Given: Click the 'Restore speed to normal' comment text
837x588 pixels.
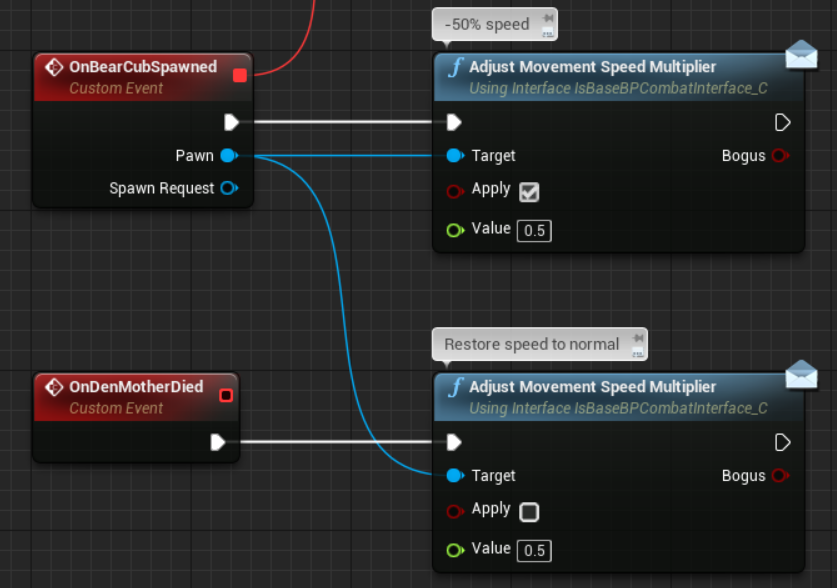Looking at the screenshot, I should pos(531,344).
